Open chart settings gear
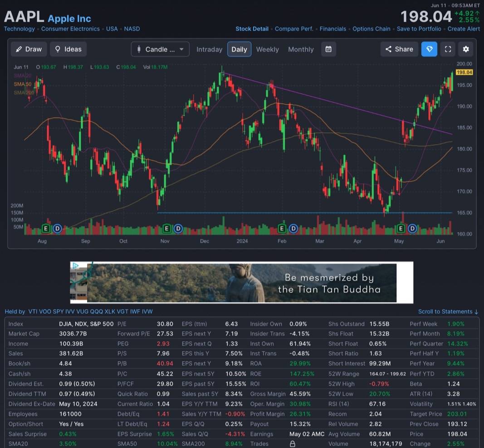 point(466,49)
